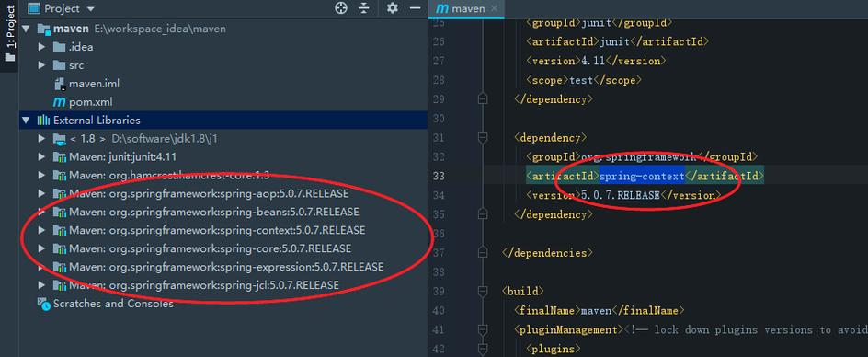Click the spring-context library icon
The image size is (868, 357).
pyautogui.click(x=59, y=230)
